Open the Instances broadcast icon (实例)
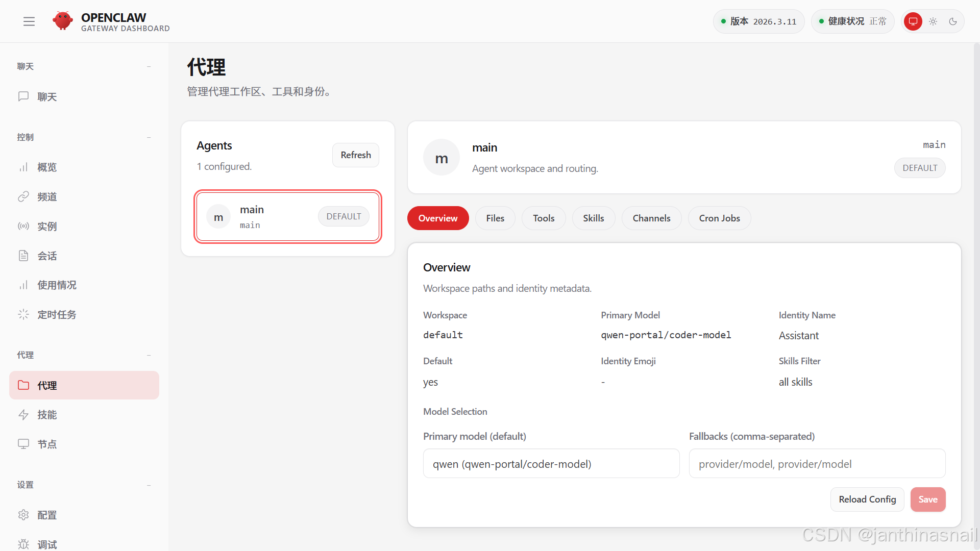Viewport: 980px width, 551px height. coord(23,226)
